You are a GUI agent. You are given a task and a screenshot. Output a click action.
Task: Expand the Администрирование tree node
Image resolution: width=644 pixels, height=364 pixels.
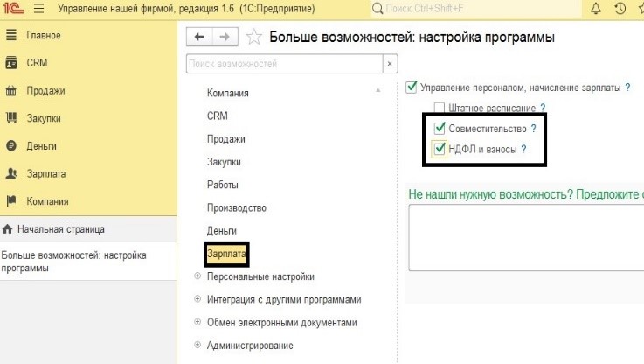pyautogui.click(x=197, y=346)
